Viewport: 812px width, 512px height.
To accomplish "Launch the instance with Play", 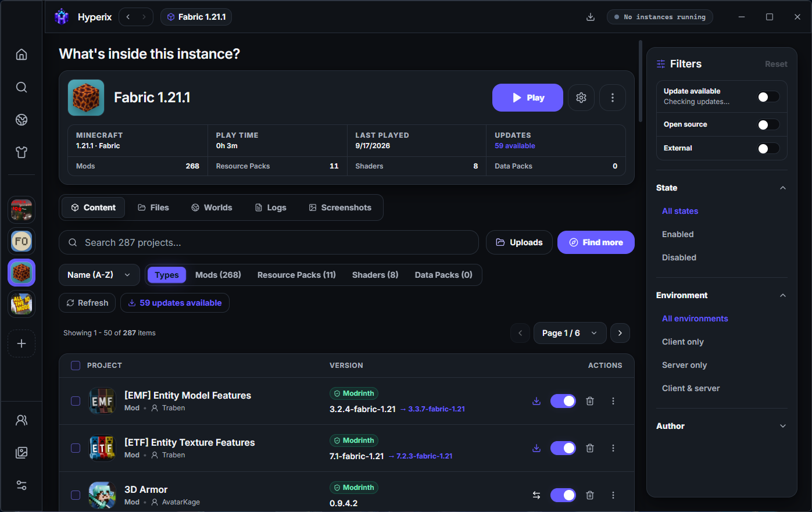I will click(528, 98).
